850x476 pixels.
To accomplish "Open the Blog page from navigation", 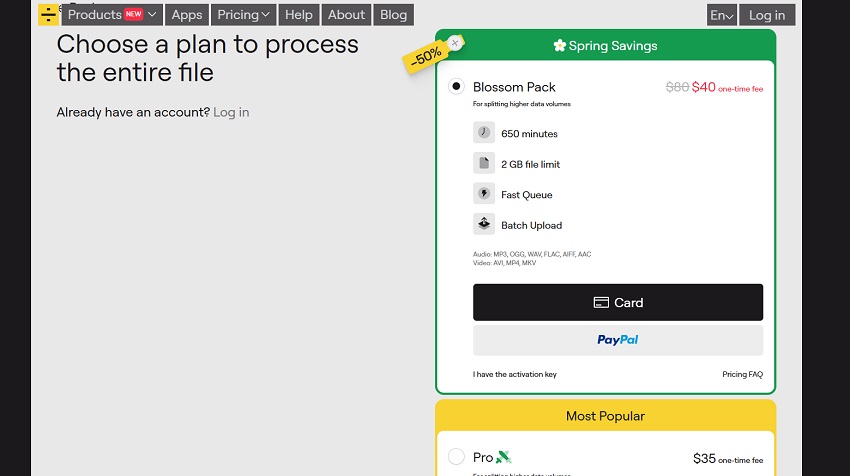I will coord(393,15).
